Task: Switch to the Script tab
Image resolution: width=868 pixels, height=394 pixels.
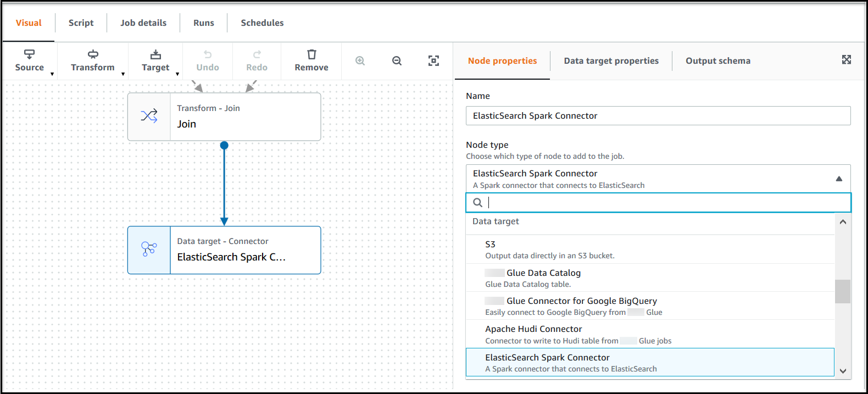Action: [x=81, y=23]
